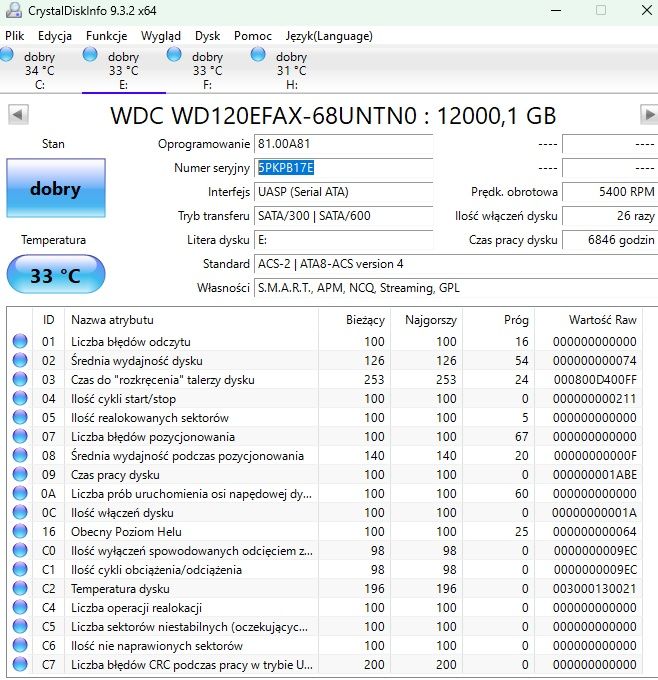Click the Standard ACS-2 field

tap(456, 264)
